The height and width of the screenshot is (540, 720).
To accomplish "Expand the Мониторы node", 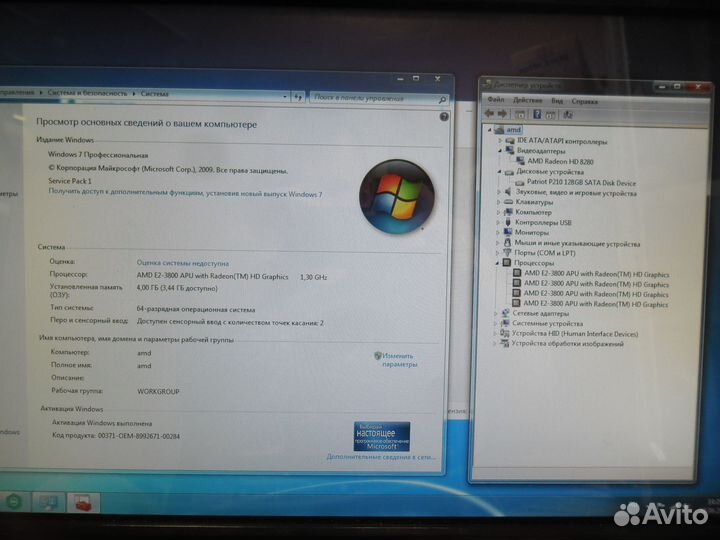I will click(x=498, y=232).
